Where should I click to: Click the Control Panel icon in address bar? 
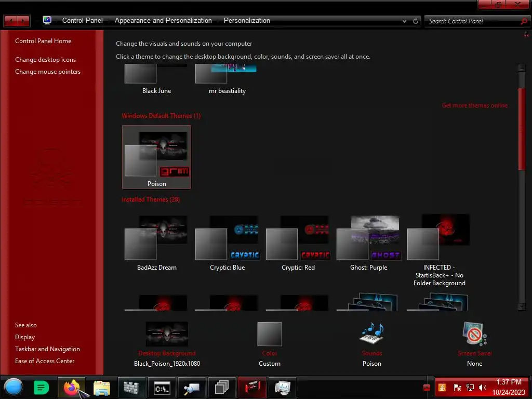[47, 20]
